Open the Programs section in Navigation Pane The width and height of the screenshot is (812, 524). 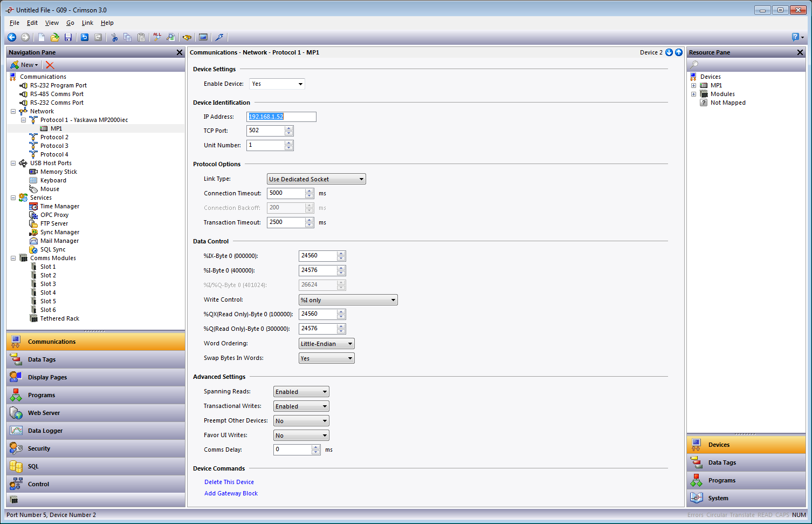[96, 395]
